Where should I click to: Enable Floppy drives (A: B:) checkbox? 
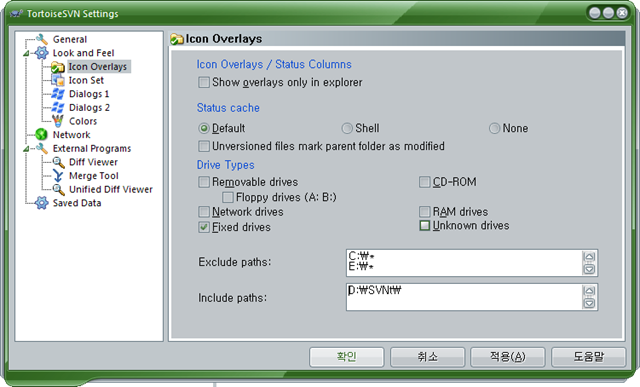pos(227,197)
